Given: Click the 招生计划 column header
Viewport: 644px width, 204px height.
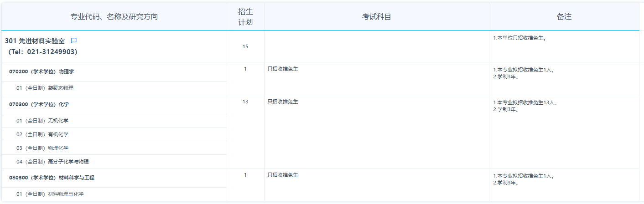Looking at the screenshot, I should [x=245, y=17].
